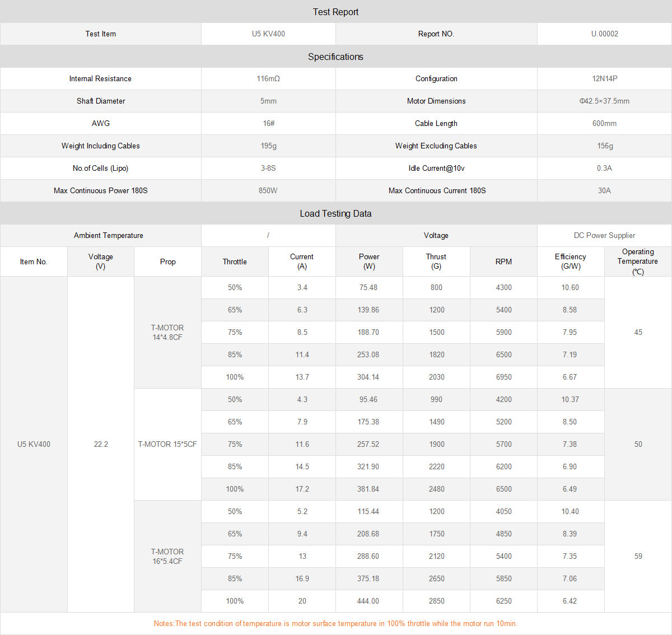The width and height of the screenshot is (672, 635).
Task: Select number of cells value '3-8S'
Action: tap(268, 168)
